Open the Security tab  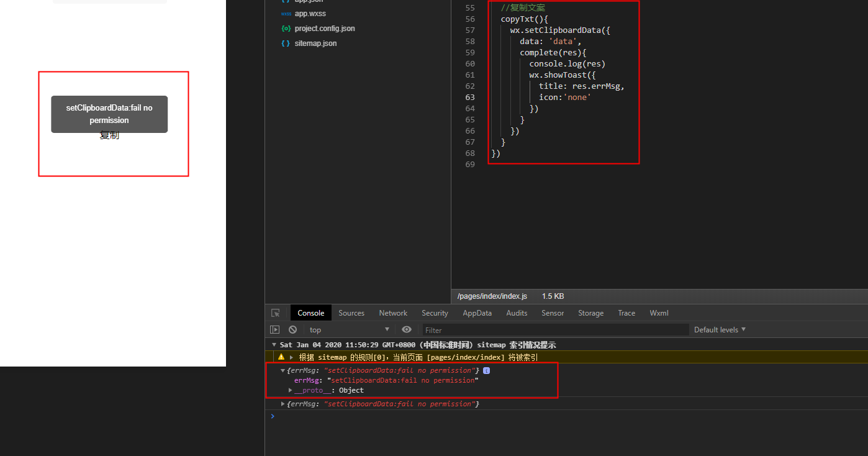tap(435, 313)
